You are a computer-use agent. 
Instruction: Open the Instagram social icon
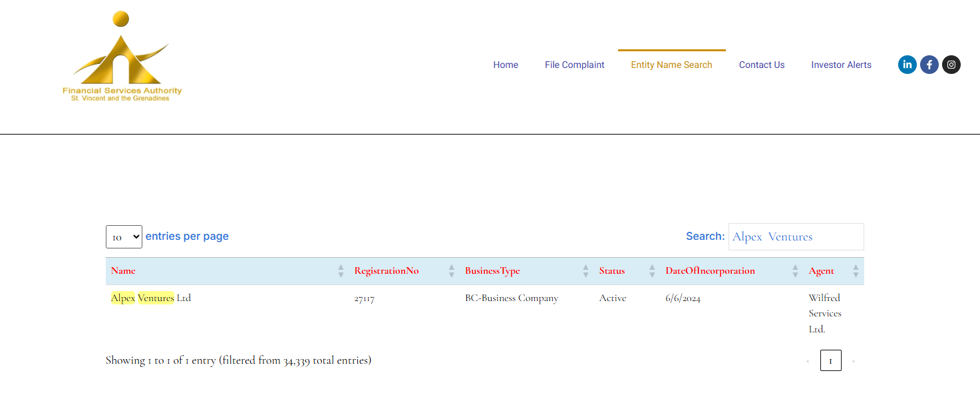coord(951,65)
